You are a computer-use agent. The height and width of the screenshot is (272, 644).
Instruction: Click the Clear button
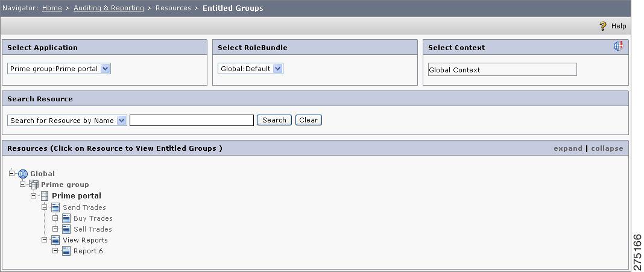[x=309, y=120]
